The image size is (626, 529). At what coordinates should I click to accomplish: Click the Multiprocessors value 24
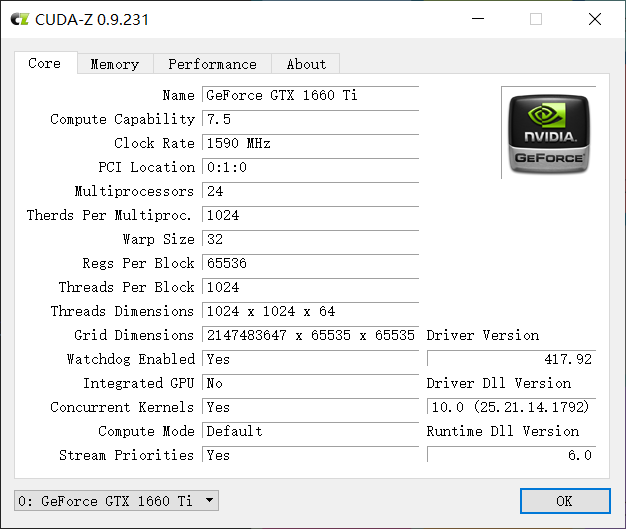coord(310,191)
